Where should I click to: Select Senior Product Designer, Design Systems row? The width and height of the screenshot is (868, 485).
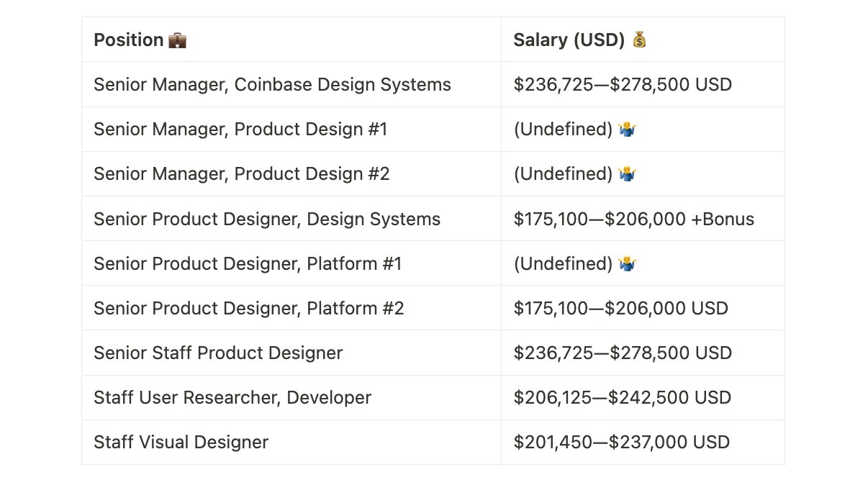[x=433, y=219]
